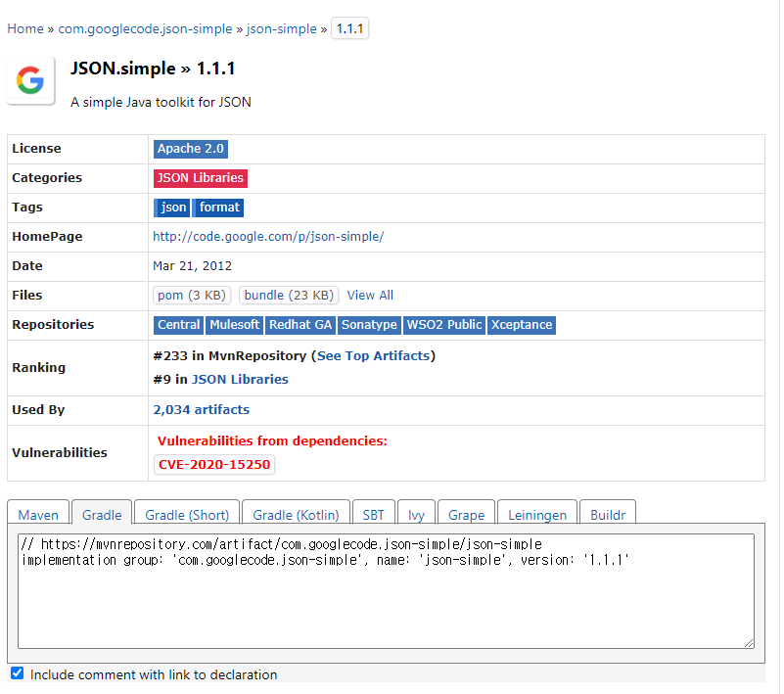Open the Apache 2.0 license badge
This screenshot has width=784, height=694.
point(191,149)
